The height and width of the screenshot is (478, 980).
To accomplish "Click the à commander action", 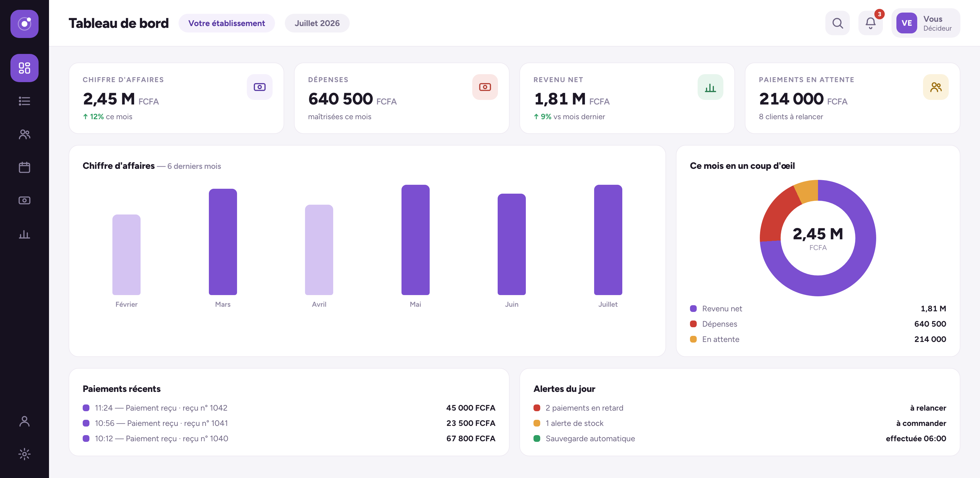I will click(x=921, y=423).
